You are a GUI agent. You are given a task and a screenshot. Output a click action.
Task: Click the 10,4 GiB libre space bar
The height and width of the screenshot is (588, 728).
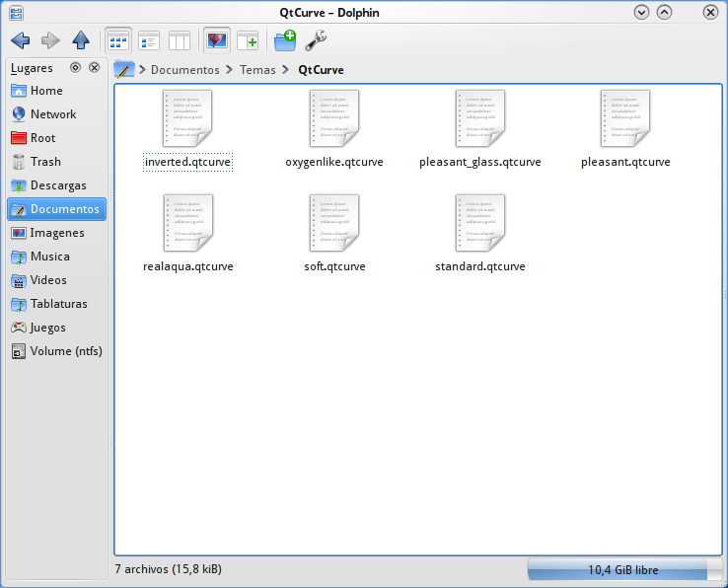[x=624, y=570]
